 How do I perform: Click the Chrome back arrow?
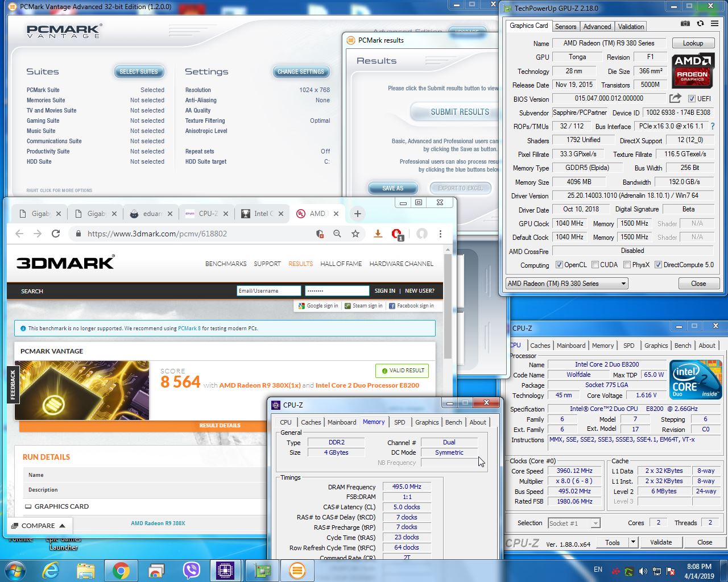click(x=19, y=234)
